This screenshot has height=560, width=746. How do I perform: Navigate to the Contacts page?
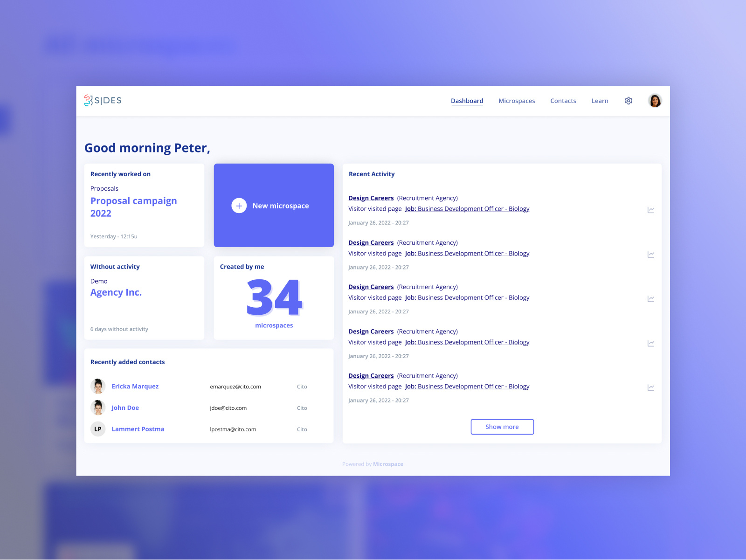click(563, 101)
